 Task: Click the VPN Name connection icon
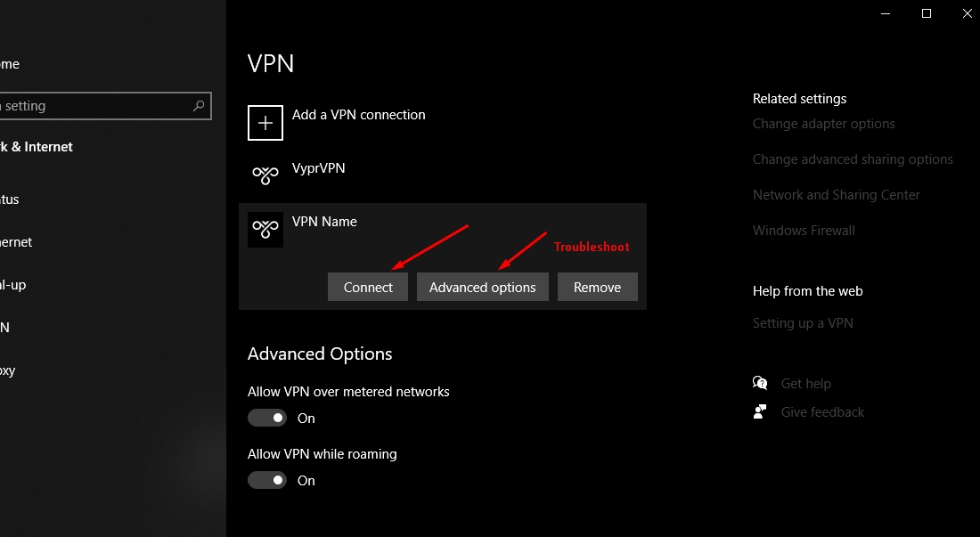click(x=265, y=229)
